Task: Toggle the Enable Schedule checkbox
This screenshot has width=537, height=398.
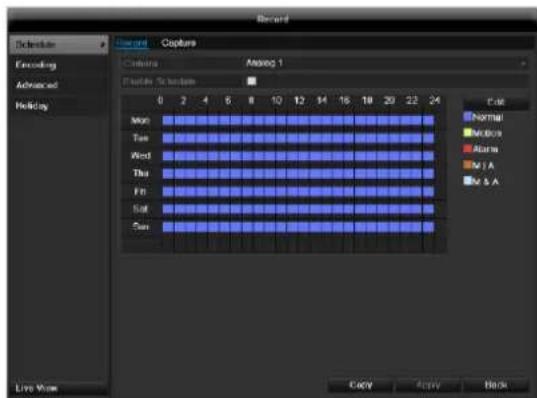Action: 252,81
